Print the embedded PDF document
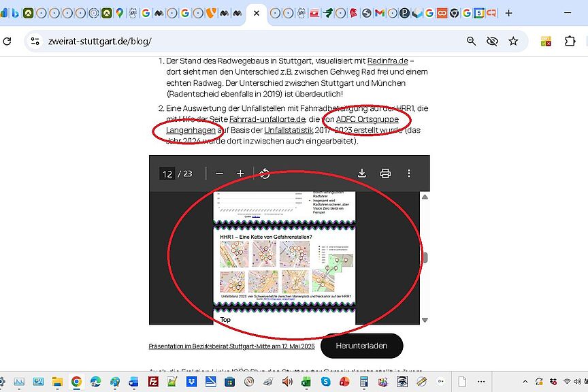Image resolution: width=588 pixels, height=392 pixels. click(385, 174)
